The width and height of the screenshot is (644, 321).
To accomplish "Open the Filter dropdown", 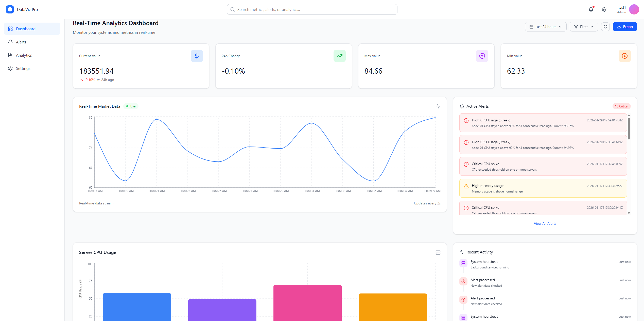I will pyautogui.click(x=583, y=27).
